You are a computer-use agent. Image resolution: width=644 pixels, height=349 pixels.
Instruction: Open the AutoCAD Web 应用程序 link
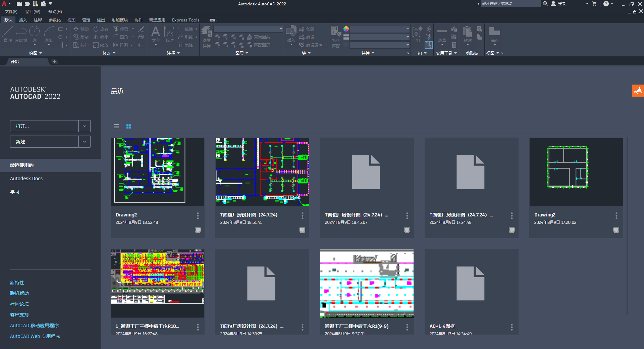pos(35,336)
